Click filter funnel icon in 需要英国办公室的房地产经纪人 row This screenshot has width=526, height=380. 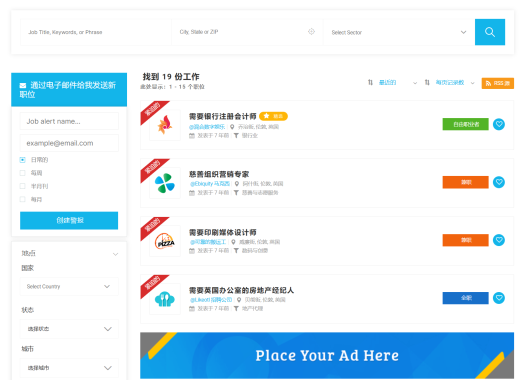pos(236,309)
